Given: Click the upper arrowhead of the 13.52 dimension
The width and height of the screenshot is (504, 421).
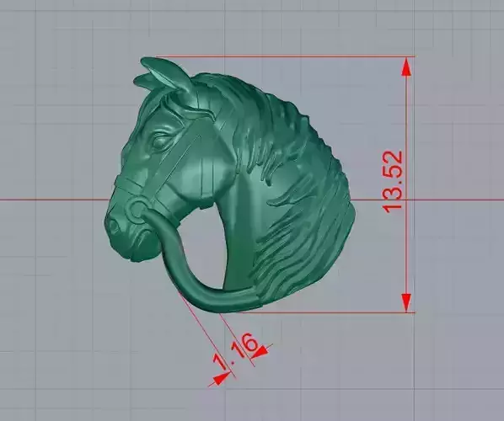Looking at the screenshot, I should (406, 67).
